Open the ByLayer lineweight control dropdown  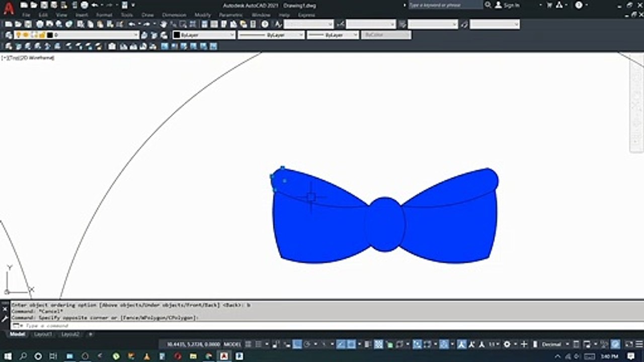[x=355, y=35]
